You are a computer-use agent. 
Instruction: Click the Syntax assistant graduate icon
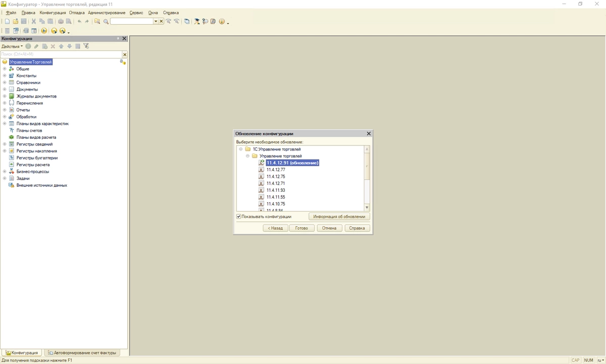197,21
